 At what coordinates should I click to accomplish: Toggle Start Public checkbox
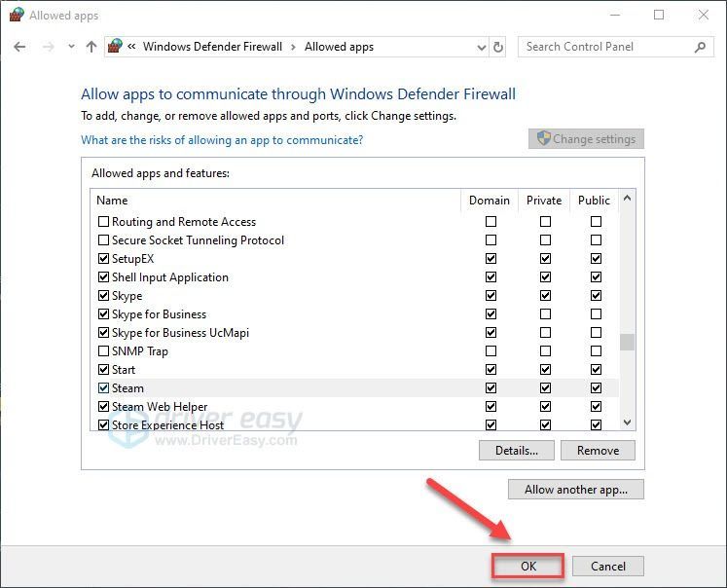tap(596, 370)
